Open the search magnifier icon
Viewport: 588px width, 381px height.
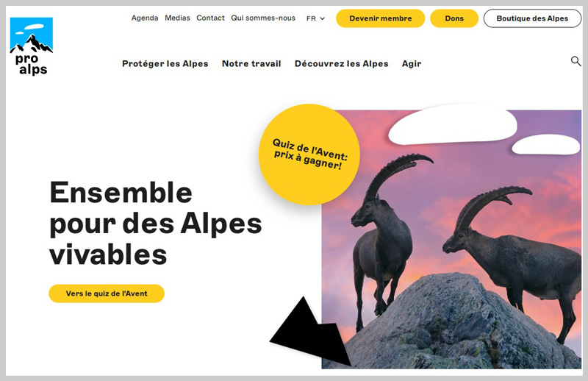point(576,61)
